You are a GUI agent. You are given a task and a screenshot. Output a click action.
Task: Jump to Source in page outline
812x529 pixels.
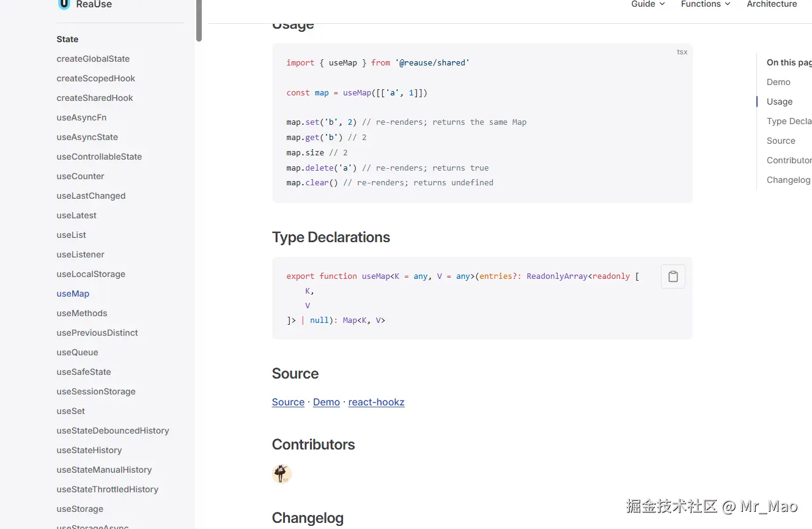click(781, 141)
